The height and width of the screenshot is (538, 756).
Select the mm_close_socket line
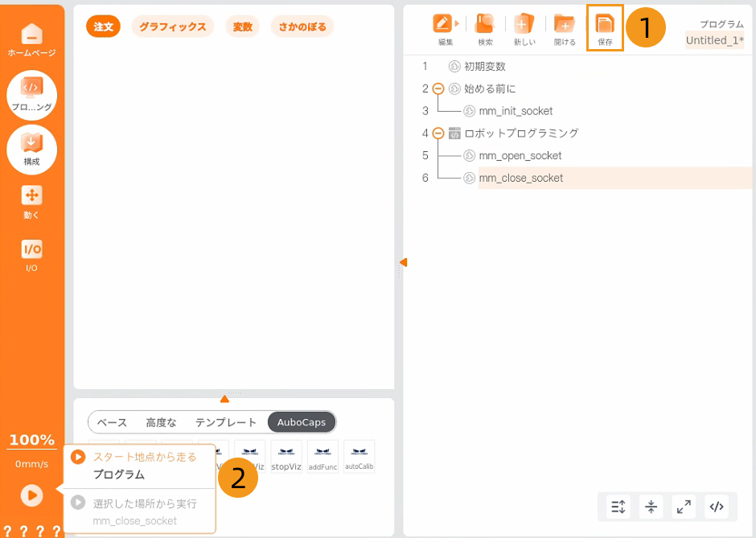coord(615,178)
